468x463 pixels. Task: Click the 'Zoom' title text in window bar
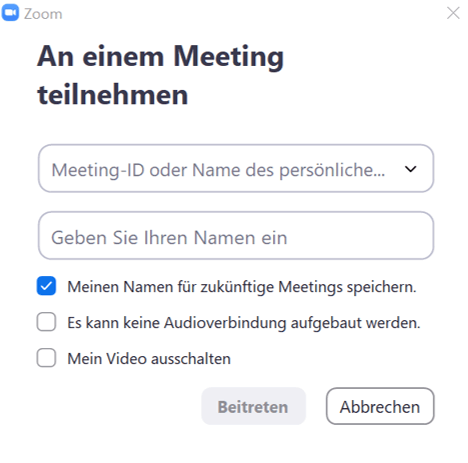click(x=43, y=14)
